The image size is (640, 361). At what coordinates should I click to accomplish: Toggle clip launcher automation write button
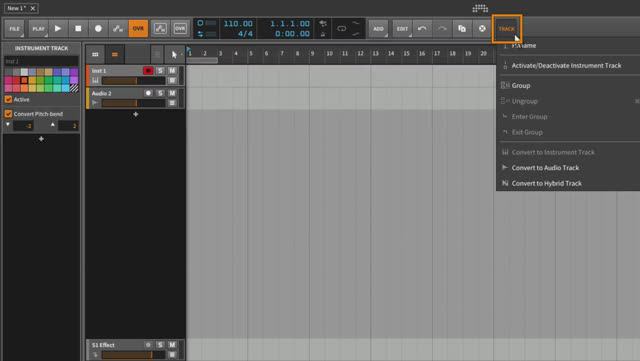click(x=160, y=29)
